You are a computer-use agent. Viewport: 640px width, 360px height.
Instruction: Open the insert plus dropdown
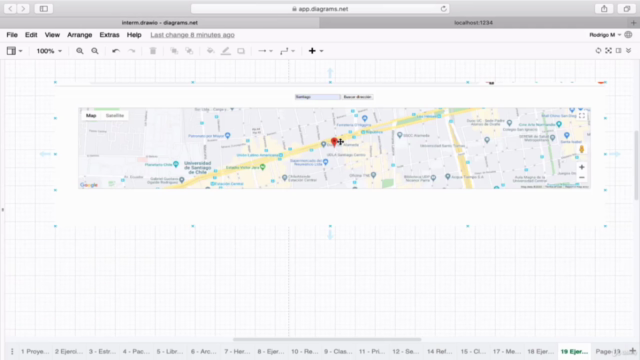tap(316, 51)
